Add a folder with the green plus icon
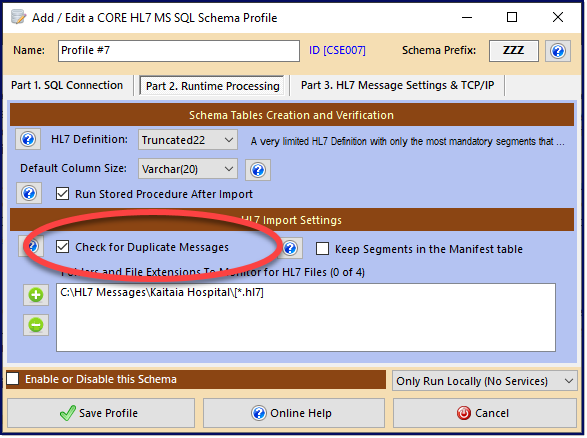This screenshot has height=438, width=587. pos(36,295)
